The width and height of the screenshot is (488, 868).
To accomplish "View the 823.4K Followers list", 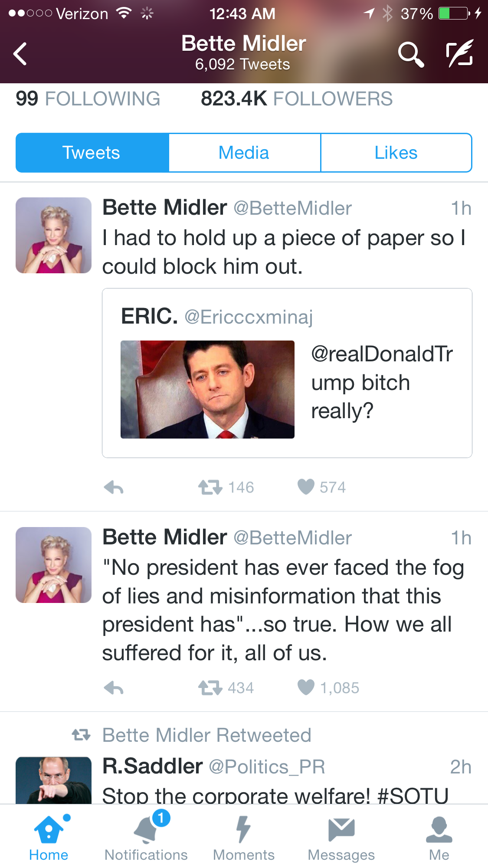I will pyautogui.click(x=297, y=99).
